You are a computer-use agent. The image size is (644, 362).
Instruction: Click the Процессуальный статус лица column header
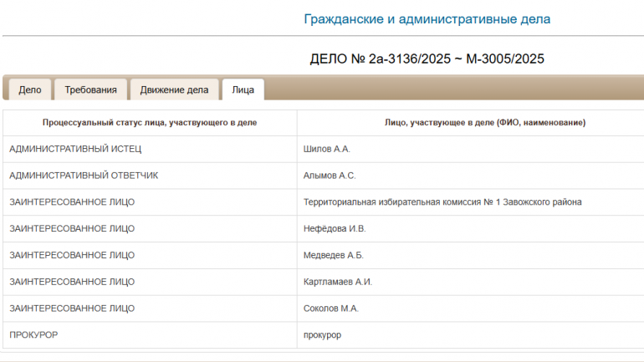pyautogui.click(x=150, y=123)
